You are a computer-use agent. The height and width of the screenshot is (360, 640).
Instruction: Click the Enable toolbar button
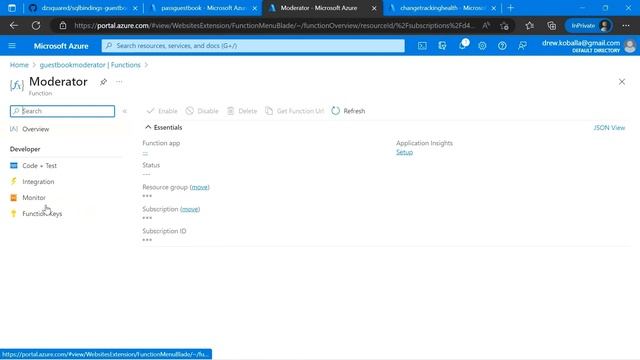coord(162,111)
